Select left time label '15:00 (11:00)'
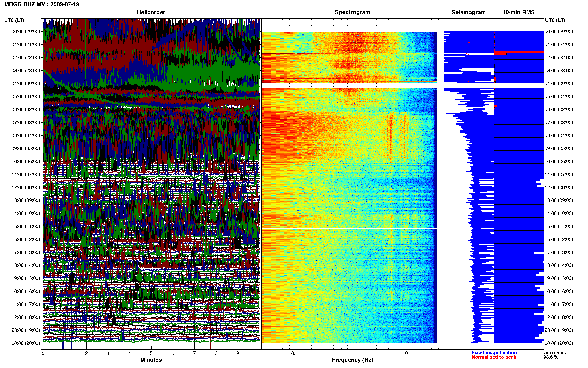Viewport: 588px width, 368px height. [26, 226]
